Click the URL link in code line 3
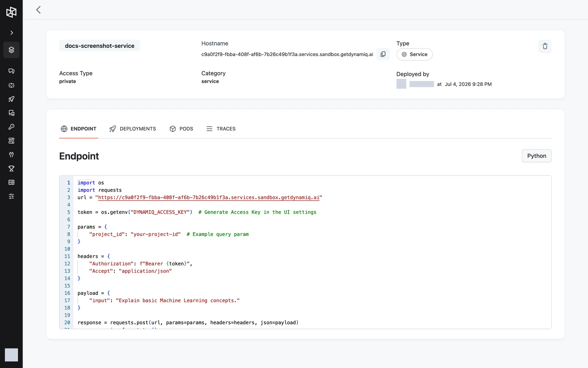The height and width of the screenshot is (368, 588). click(209, 198)
